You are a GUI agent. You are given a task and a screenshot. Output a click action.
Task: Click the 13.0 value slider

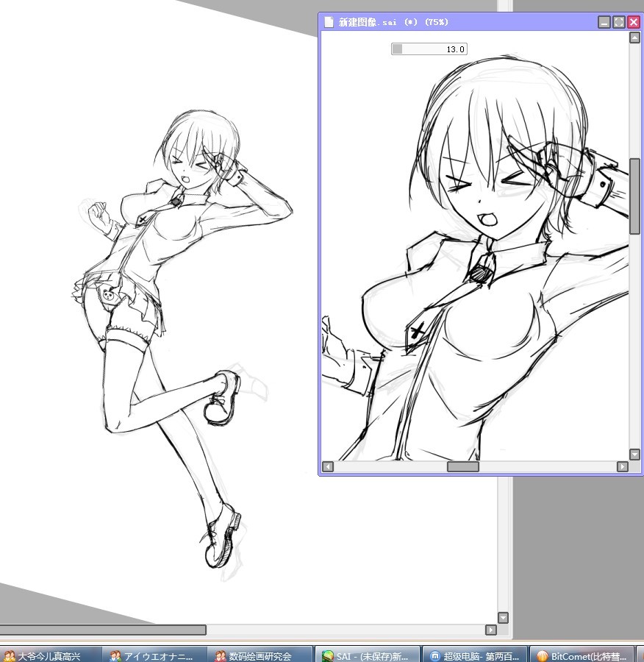click(x=429, y=49)
